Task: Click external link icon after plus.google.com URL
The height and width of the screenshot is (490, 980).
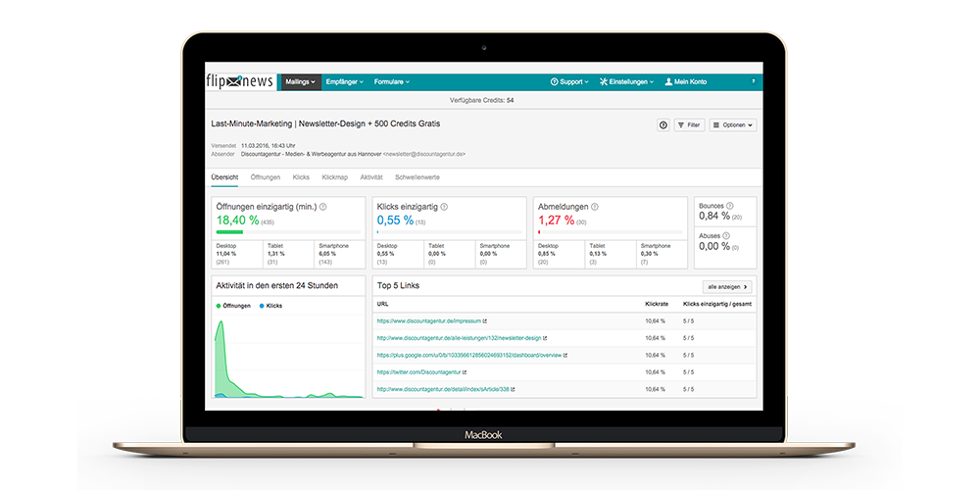Action: click(x=565, y=355)
